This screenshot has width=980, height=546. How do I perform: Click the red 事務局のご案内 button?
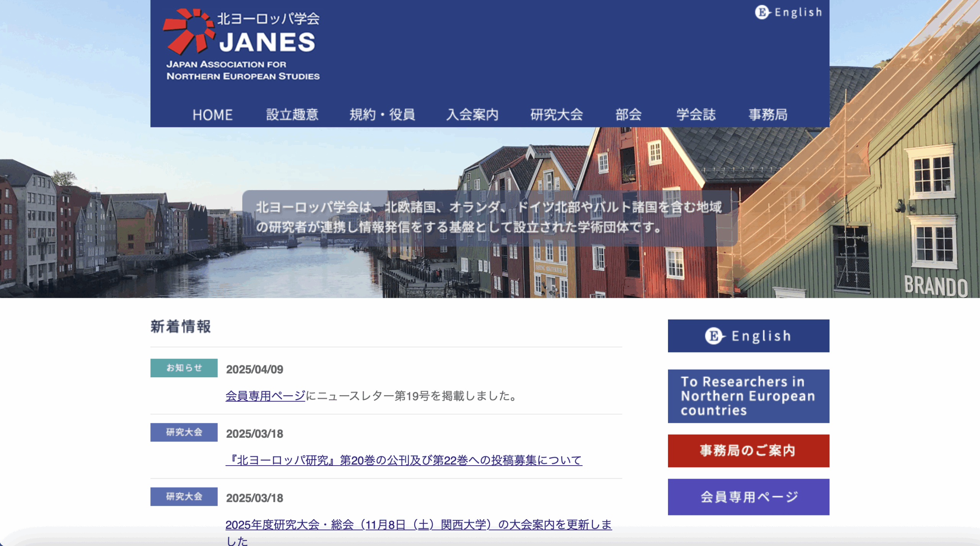pyautogui.click(x=748, y=451)
